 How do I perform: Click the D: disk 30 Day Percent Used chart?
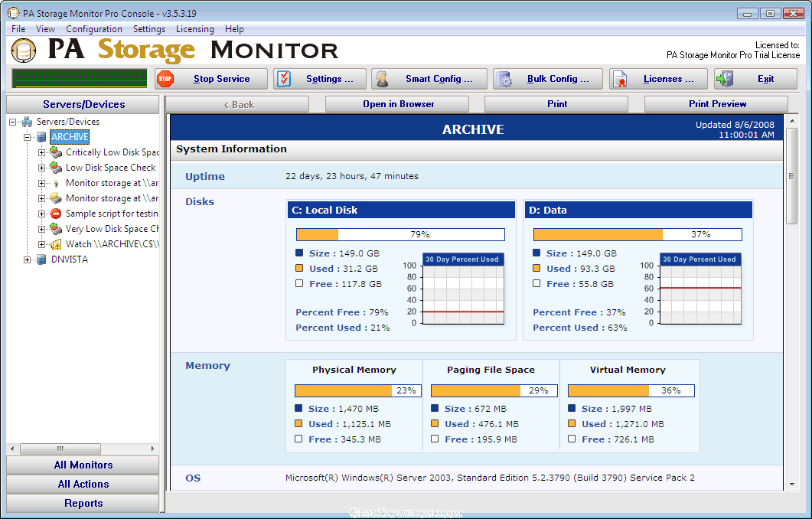[x=700, y=289]
